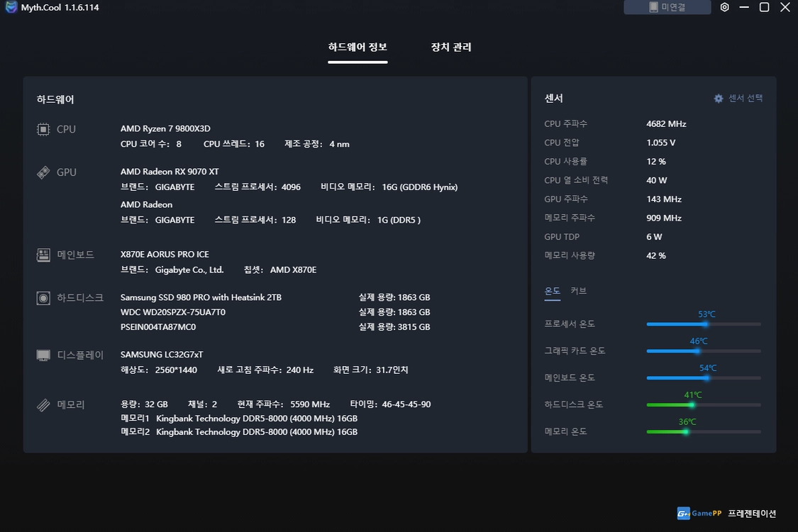Click the 프로세서 온도 53℃ slider bar
The height and width of the screenshot is (532, 798).
coord(704,323)
